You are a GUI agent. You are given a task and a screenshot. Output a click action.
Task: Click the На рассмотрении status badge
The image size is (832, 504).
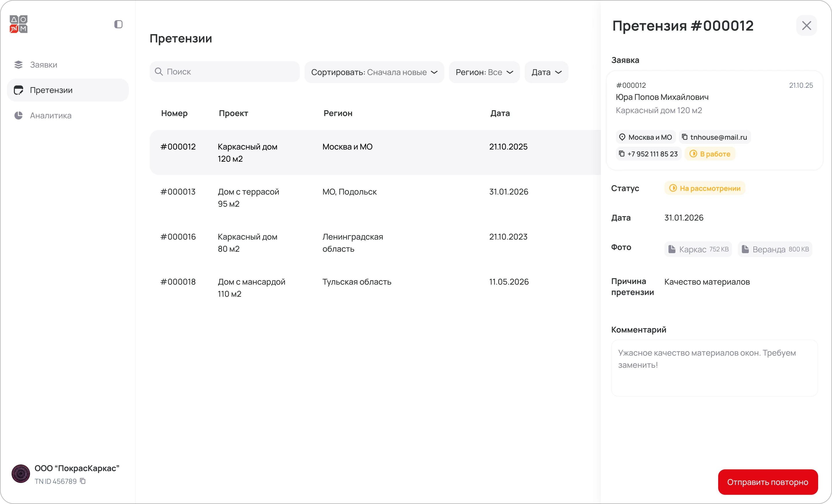(x=705, y=188)
